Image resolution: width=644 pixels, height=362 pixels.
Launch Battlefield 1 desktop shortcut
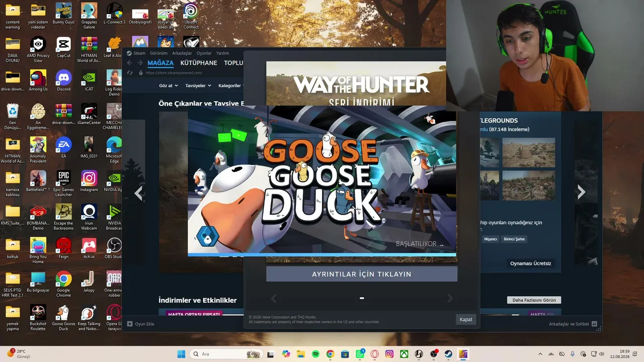pyautogui.click(x=38, y=181)
